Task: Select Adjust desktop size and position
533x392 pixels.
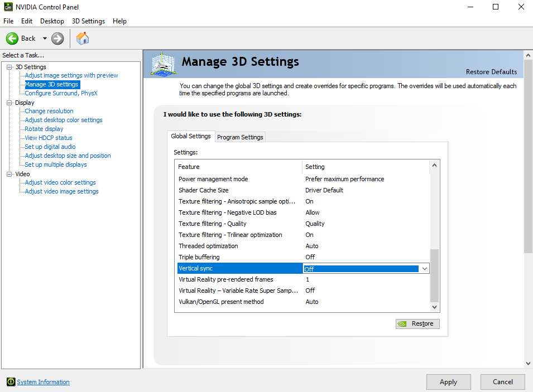Action: 68,156
